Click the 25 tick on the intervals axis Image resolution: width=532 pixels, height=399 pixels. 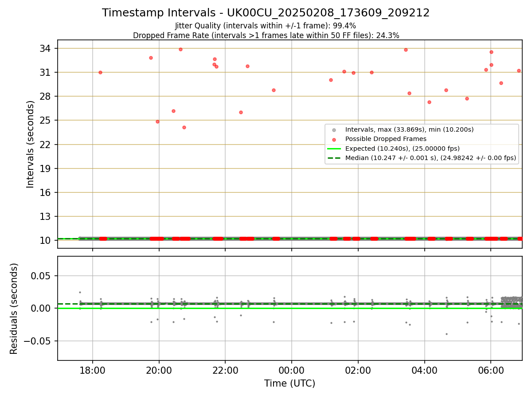[46, 120]
